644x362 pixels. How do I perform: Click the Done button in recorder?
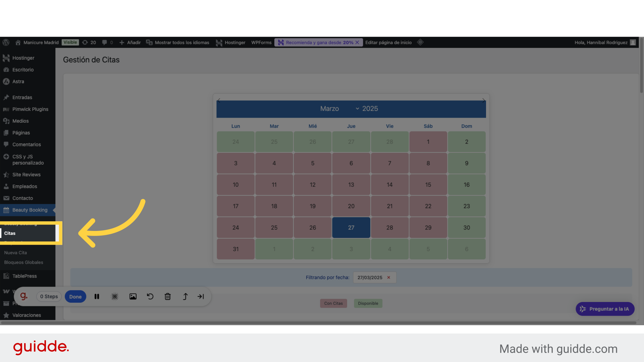point(75,297)
